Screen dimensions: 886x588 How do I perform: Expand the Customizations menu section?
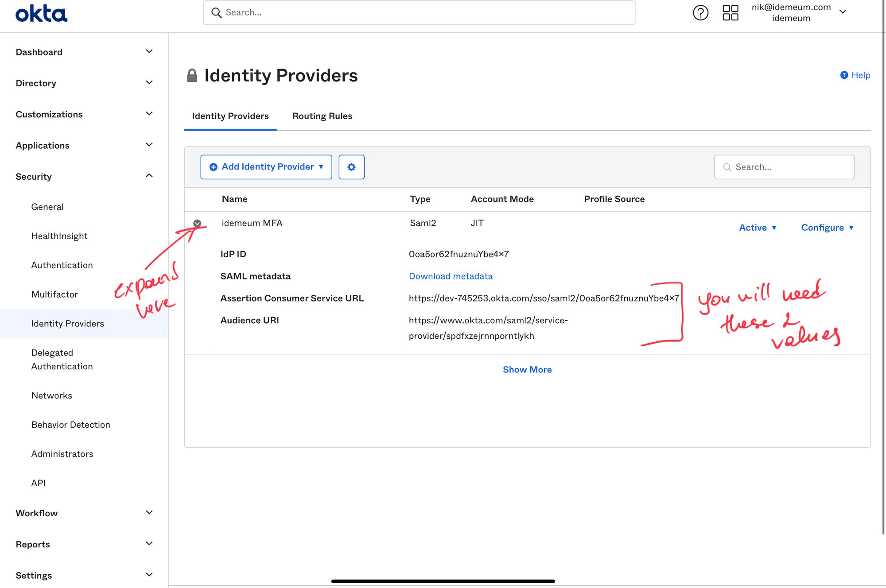click(84, 114)
